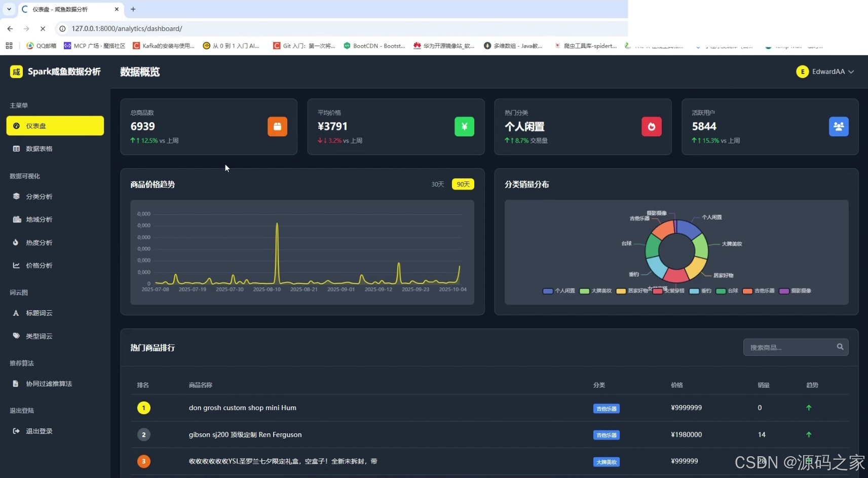Image resolution: width=868 pixels, height=478 pixels.
Task: Open the Git 入门 bookmark
Action: 304,46
